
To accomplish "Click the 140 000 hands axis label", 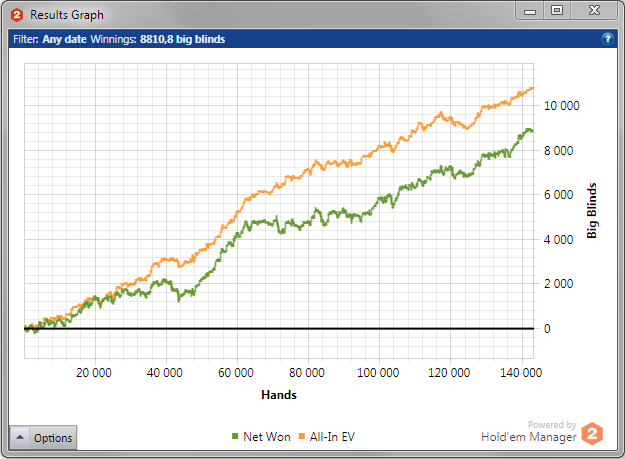I will tap(521, 373).
